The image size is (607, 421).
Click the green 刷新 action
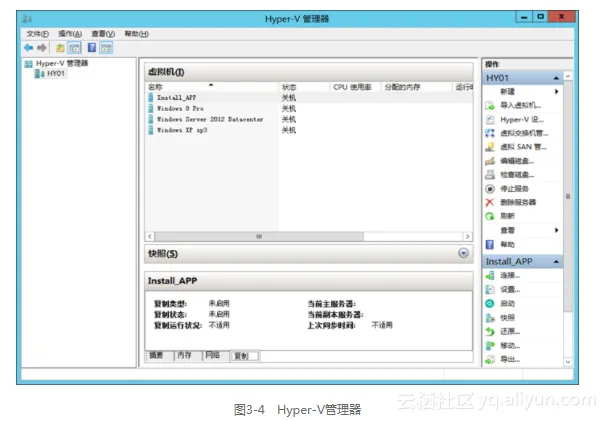500,216
